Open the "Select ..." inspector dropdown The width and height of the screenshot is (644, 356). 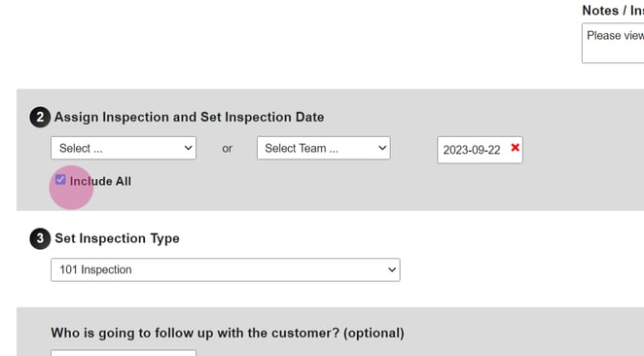(124, 148)
